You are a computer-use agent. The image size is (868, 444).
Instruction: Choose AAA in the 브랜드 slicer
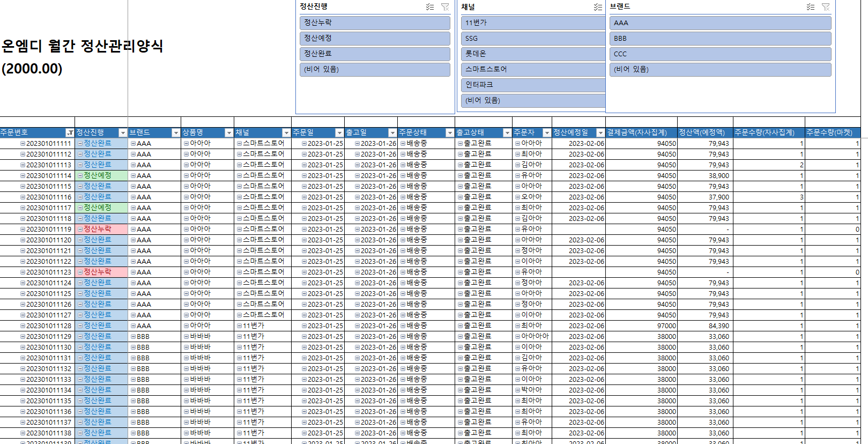point(720,23)
